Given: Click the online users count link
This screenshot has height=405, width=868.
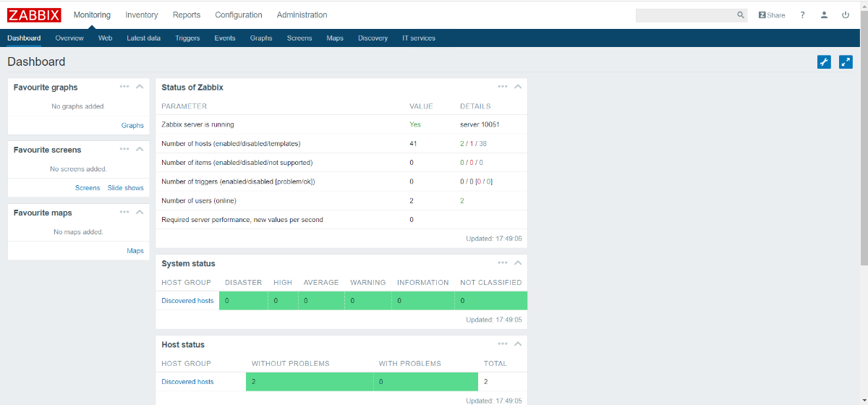Looking at the screenshot, I should 462,201.
